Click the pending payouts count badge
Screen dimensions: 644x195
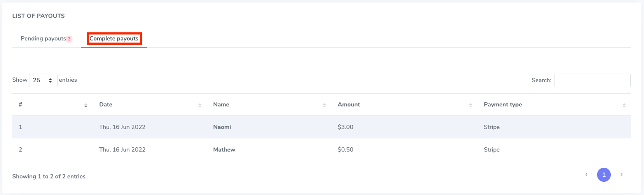coord(69,39)
